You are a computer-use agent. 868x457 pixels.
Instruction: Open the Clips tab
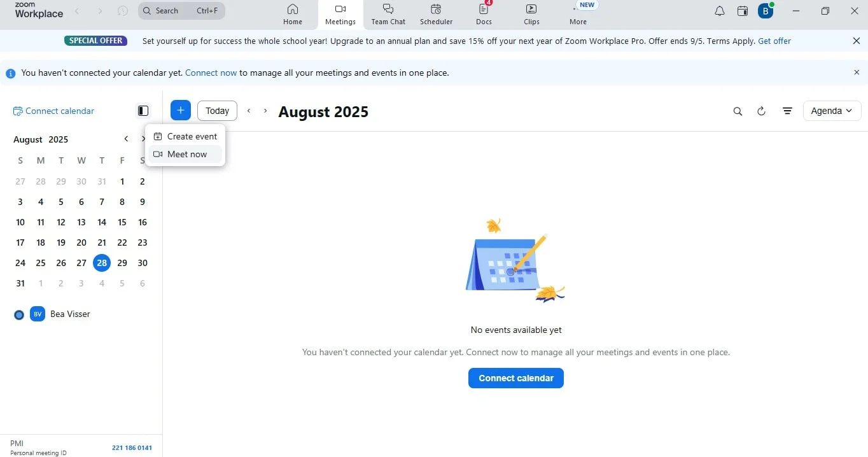(531, 15)
